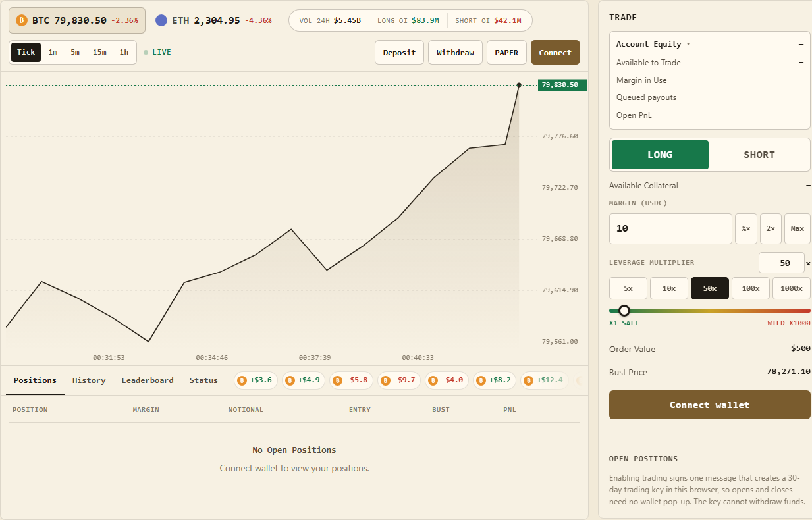Image resolution: width=812 pixels, height=520 pixels.
Task: Click the latest price dot on chart
Action: [519, 85]
